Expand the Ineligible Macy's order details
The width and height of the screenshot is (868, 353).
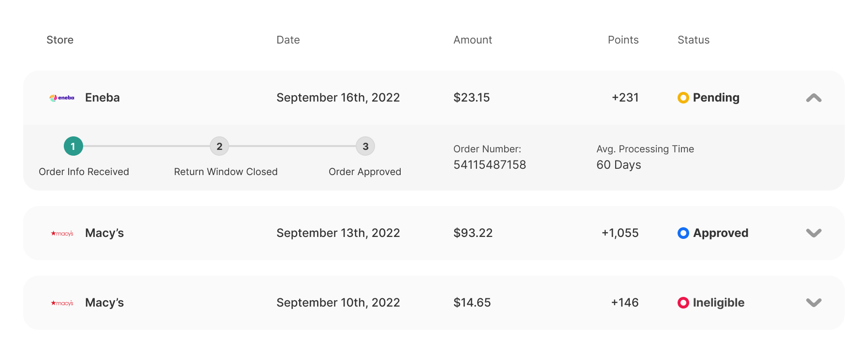(813, 302)
